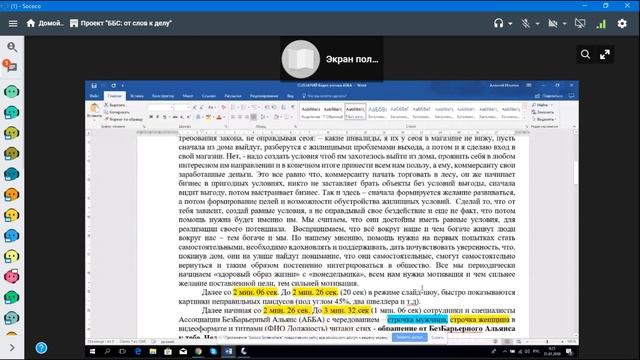This screenshot has height=360, width=640.
Task: Open Sococo settings gear
Action: [622, 23]
